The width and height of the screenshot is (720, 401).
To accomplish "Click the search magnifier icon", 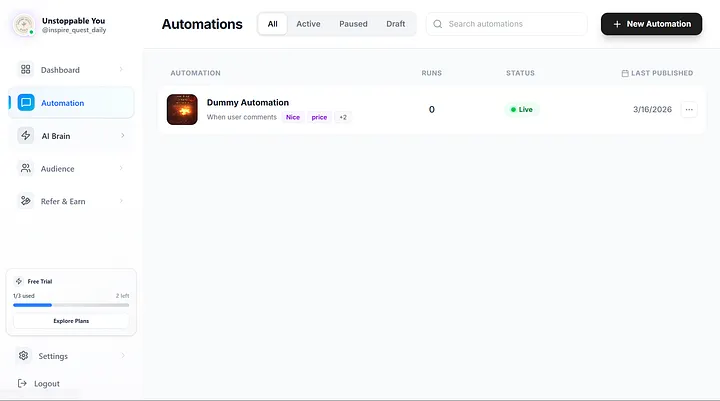I will point(438,24).
